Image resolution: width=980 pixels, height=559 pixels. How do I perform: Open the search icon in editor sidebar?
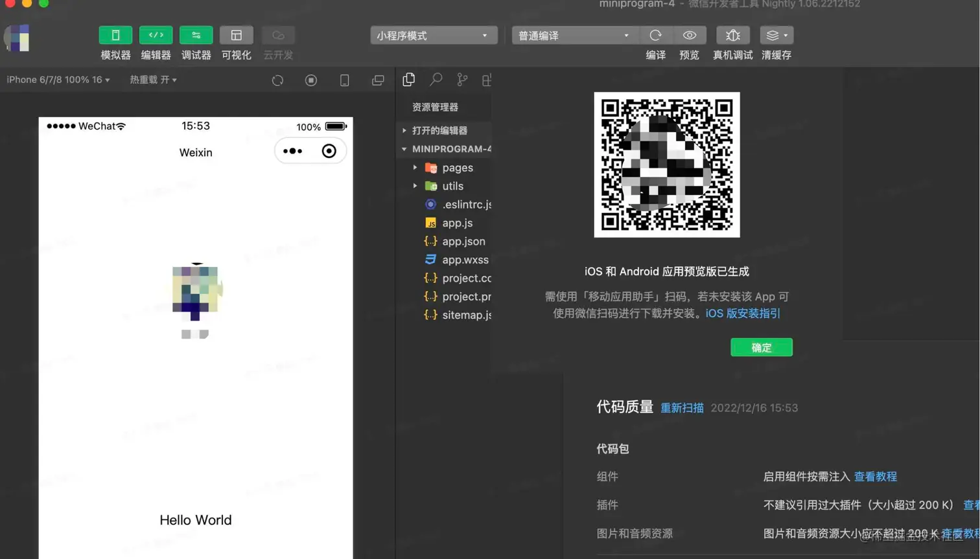436,80
